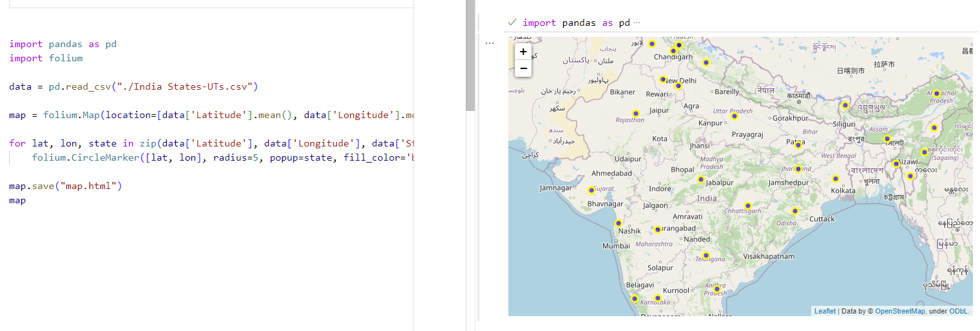Click the marker directly on Chandigarh label
The width and height of the screenshot is (980, 331).
pos(673,51)
